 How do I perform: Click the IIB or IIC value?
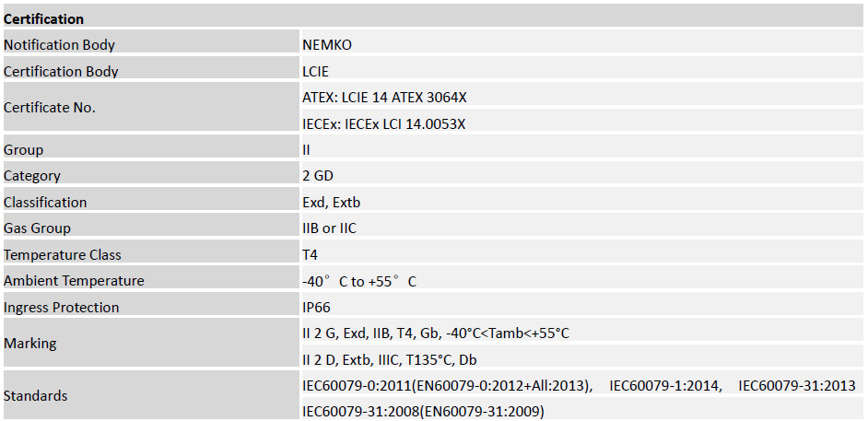point(329,228)
